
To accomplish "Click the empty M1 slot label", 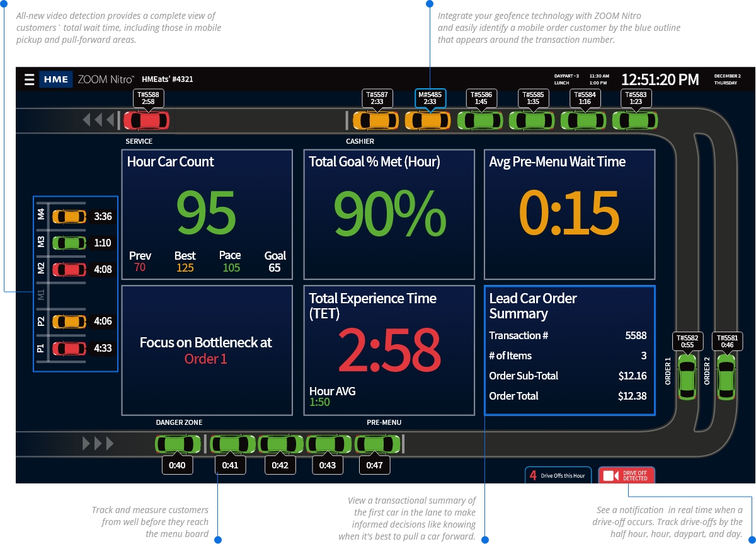I will [41, 295].
